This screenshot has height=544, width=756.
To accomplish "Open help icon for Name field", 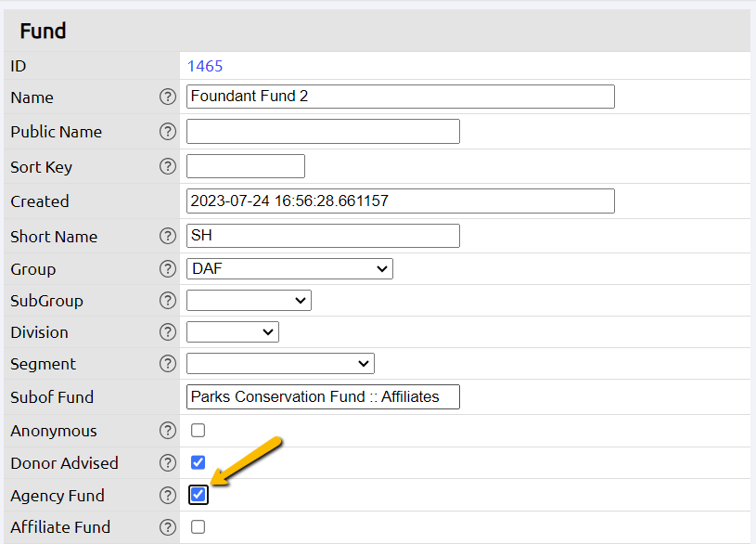I will (168, 97).
